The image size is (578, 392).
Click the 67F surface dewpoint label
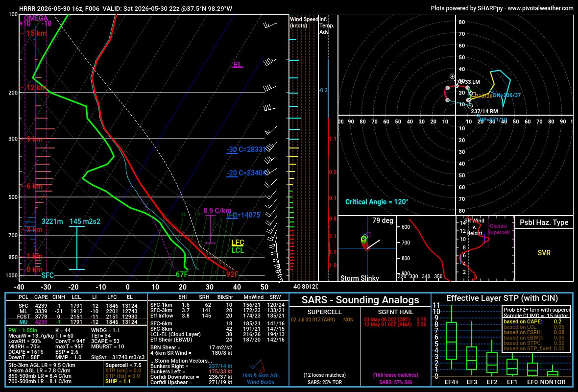(x=182, y=274)
